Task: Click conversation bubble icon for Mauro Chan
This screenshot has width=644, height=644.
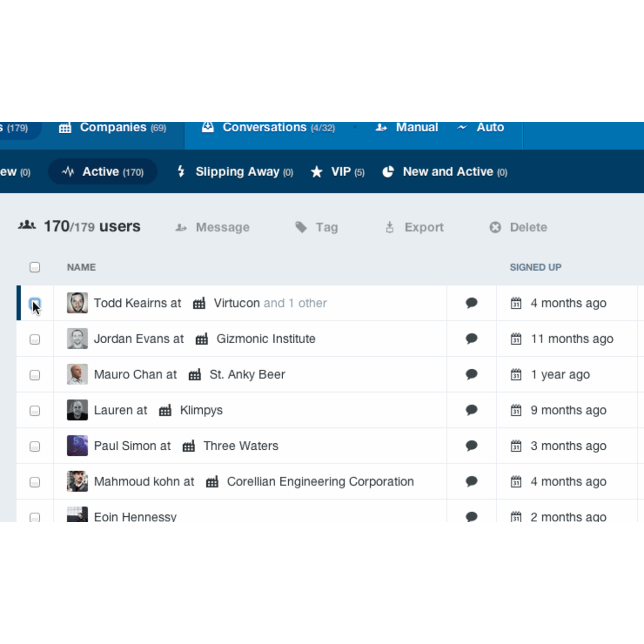Action: coord(471,374)
